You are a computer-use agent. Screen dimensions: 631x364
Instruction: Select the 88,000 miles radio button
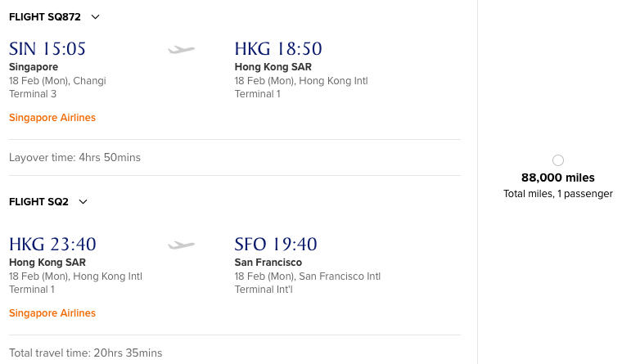[x=558, y=160]
